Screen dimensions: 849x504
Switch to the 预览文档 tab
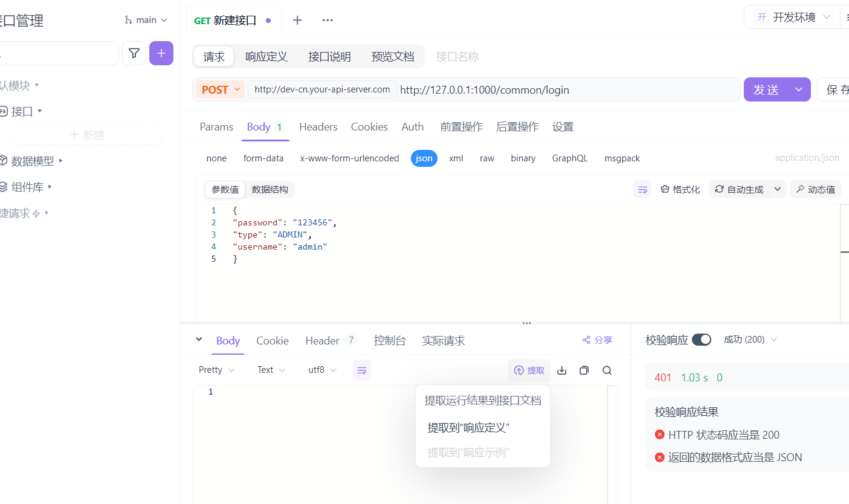click(x=393, y=57)
